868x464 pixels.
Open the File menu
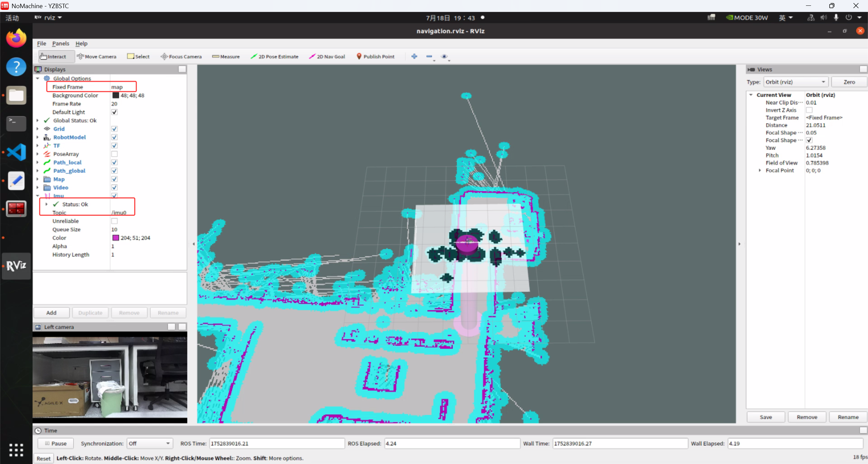tap(41, 43)
